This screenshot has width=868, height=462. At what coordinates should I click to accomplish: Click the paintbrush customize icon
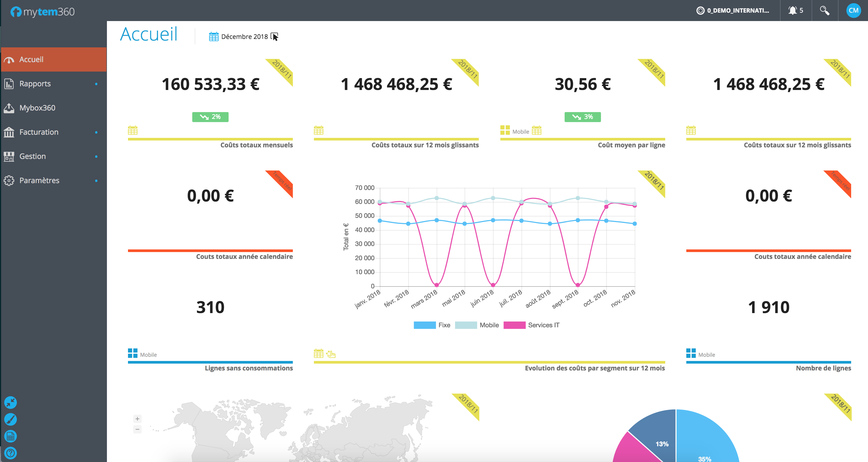11,419
